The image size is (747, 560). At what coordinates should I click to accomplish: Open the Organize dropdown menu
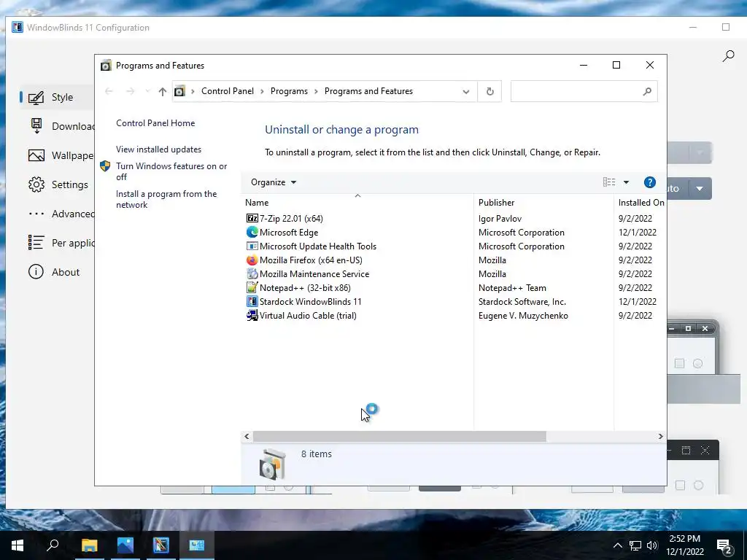coord(274,182)
